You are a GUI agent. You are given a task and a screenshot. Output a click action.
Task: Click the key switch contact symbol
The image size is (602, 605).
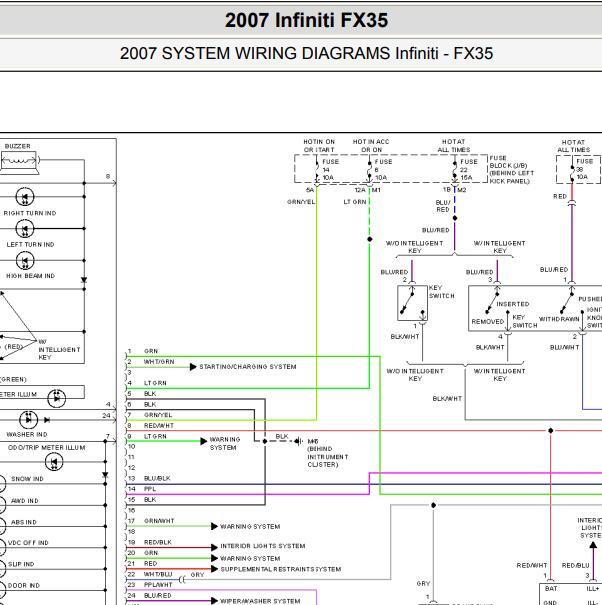tap(412, 303)
